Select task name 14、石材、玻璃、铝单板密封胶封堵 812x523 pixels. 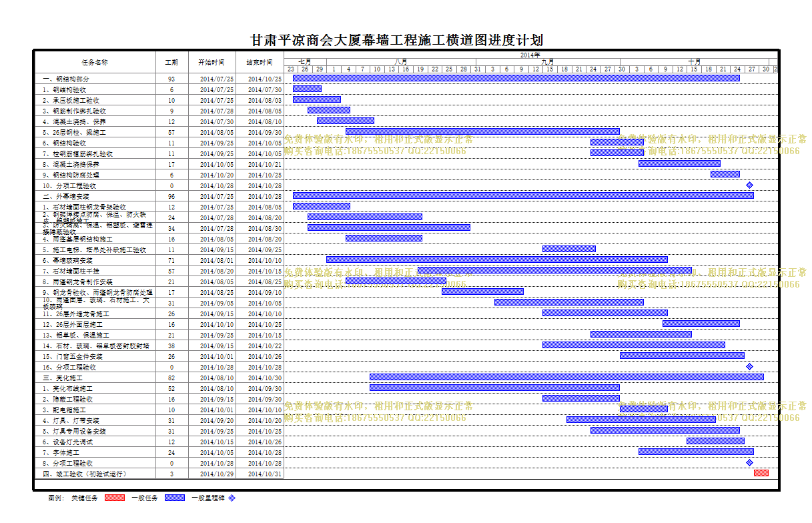[96, 346]
